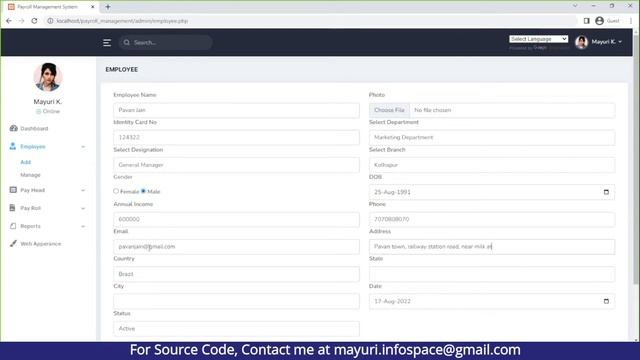Image resolution: width=640 pixels, height=360 pixels.
Task: Open the Select Branch dropdown
Action: pyautogui.click(x=492, y=165)
